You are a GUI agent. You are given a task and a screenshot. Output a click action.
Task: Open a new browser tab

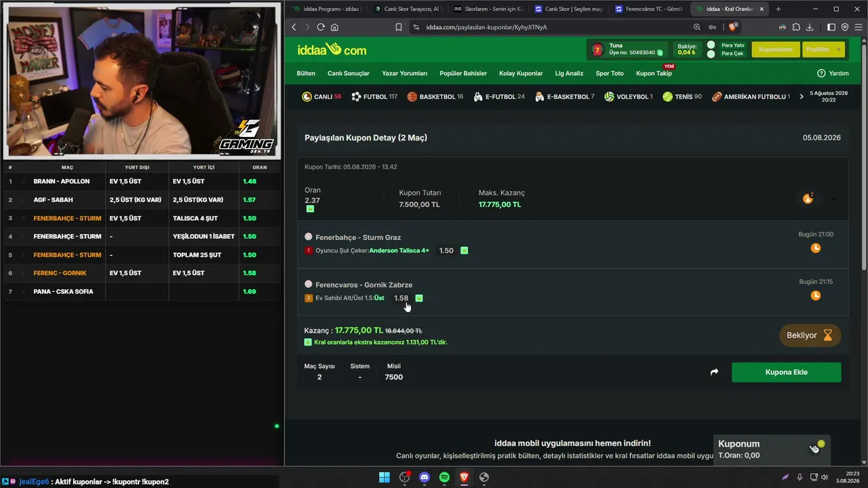778,9
